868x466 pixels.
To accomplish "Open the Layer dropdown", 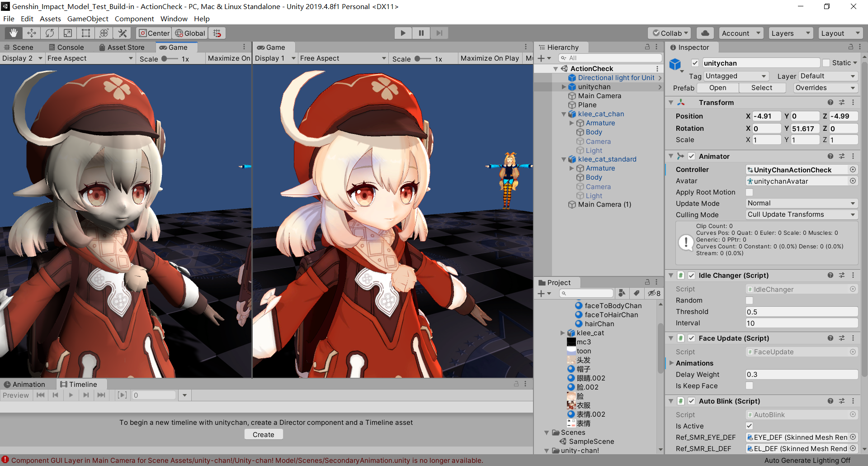I will click(828, 76).
